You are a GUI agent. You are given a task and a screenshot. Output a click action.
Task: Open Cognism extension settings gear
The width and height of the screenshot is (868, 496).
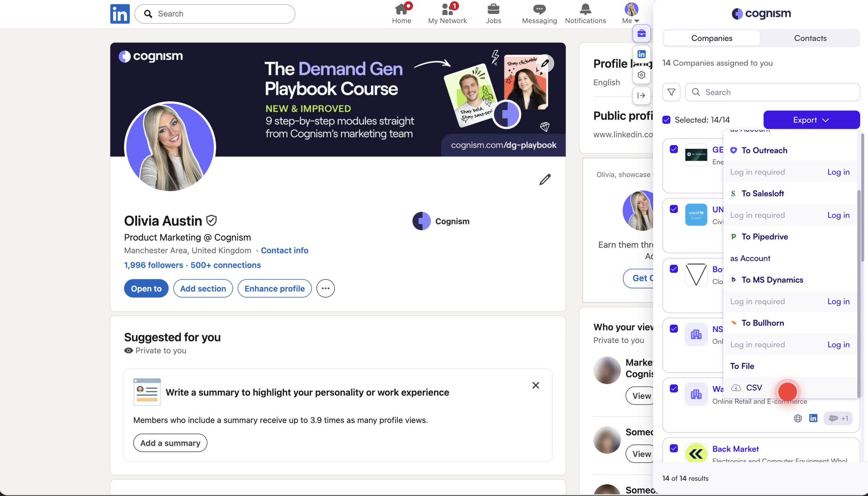[642, 75]
